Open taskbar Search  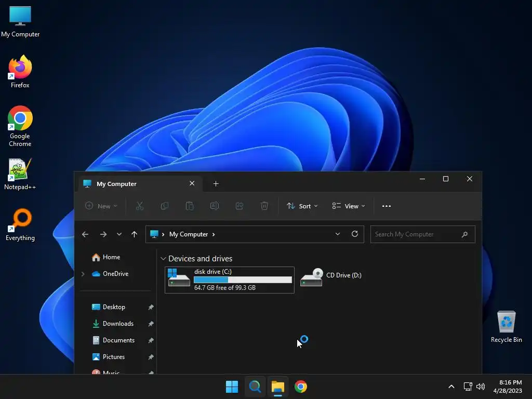(255, 387)
